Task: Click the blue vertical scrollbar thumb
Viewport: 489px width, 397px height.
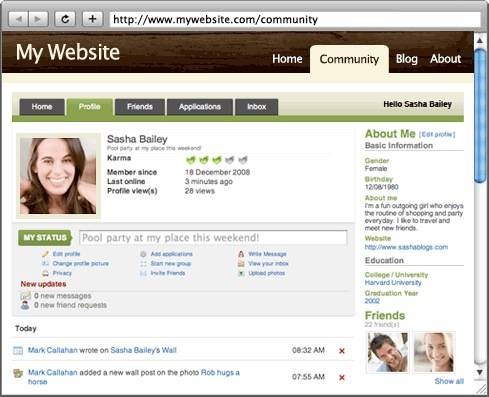Action: tap(480, 116)
